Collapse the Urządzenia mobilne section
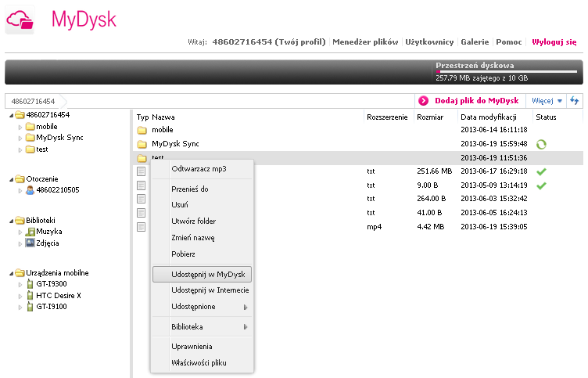Image resolution: width=588 pixels, height=378 pixels. pos(11,274)
